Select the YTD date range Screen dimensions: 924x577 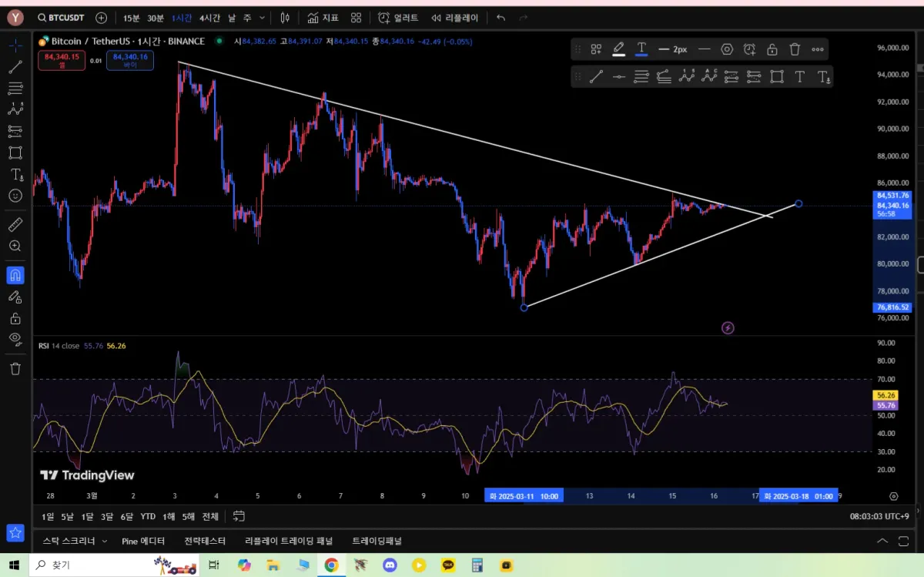tap(148, 516)
